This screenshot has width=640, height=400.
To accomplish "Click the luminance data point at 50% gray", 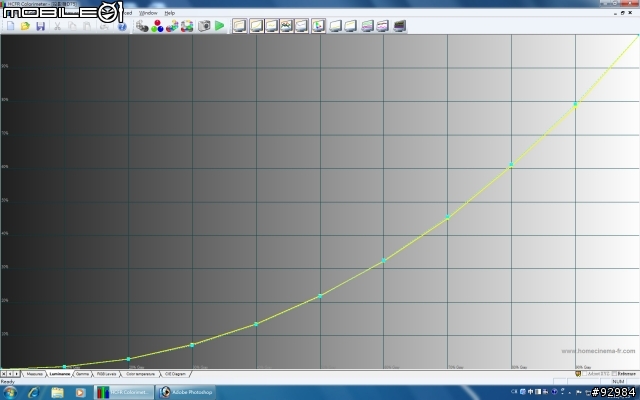I will point(320,296).
